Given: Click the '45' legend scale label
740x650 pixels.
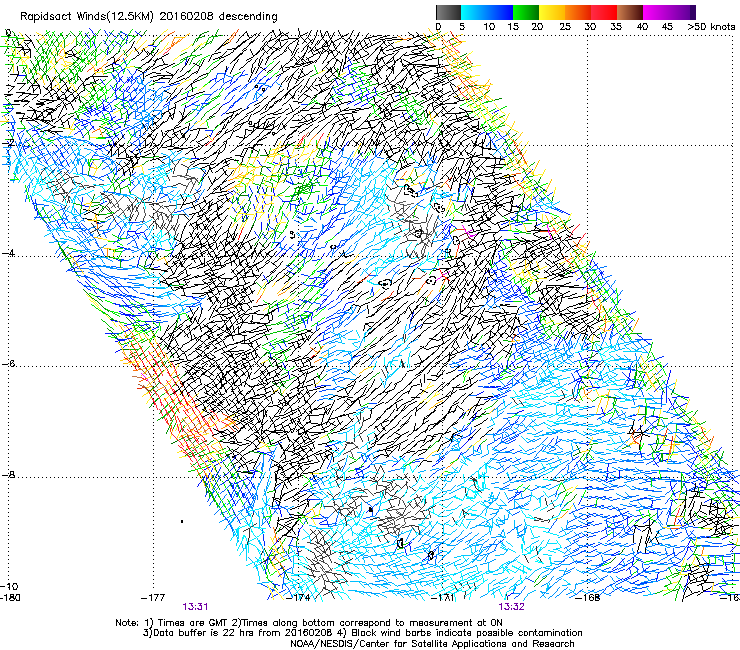Looking at the screenshot, I should click(x=667, y=26).
